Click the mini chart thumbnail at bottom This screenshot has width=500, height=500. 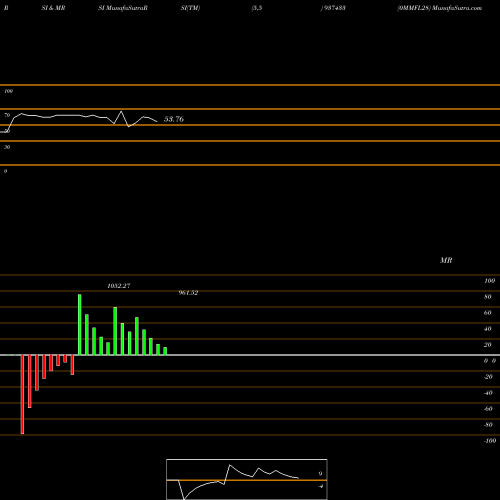click(247, 479)
